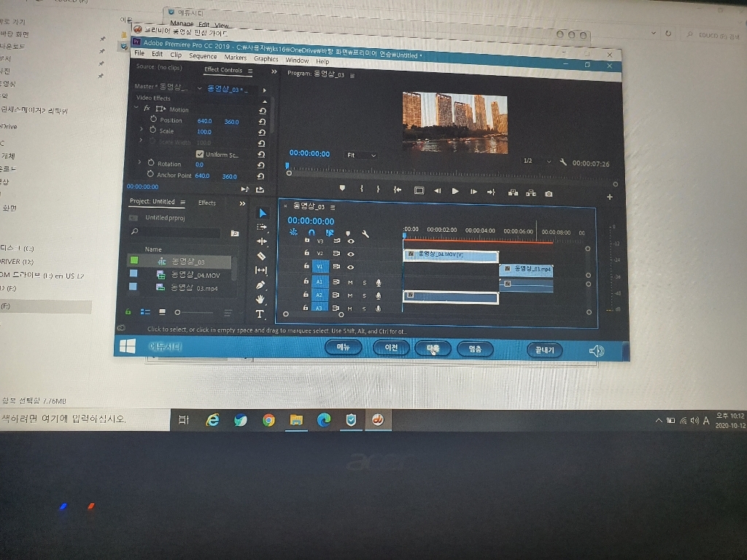This screenshot has height=560, width=747.
Task: Toggle Uniform Scale checkbox
Action: coord(200,154)
